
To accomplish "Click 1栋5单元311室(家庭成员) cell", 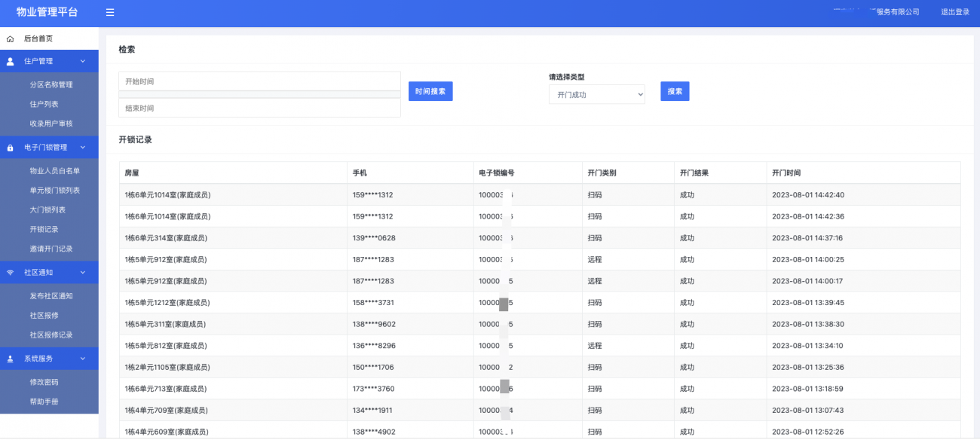I will coord(233,324).
